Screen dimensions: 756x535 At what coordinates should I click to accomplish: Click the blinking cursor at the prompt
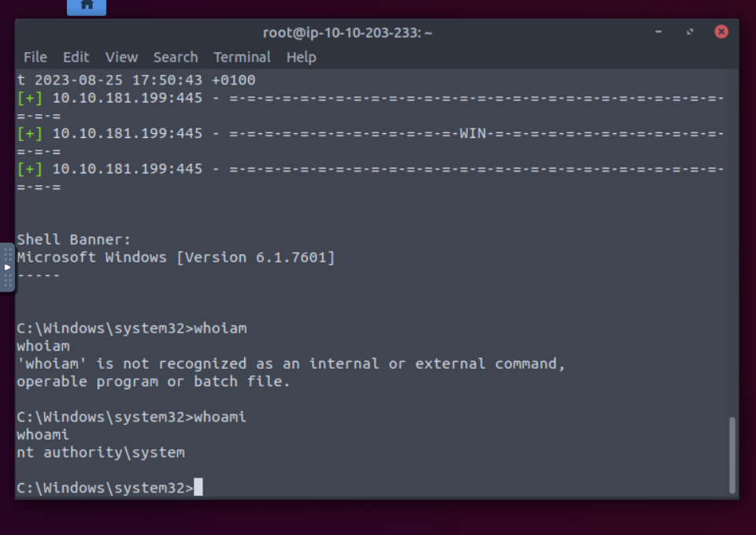pyautogui.click(x=198, y=487)
